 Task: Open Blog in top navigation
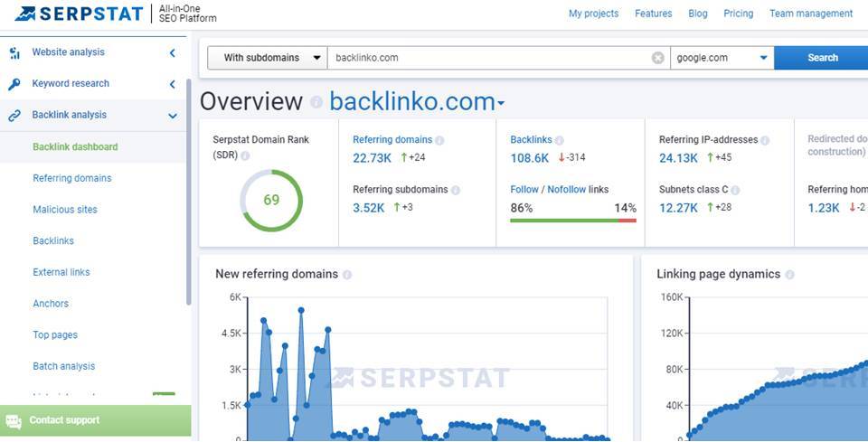pyautogui.click(x=697, y=14)
